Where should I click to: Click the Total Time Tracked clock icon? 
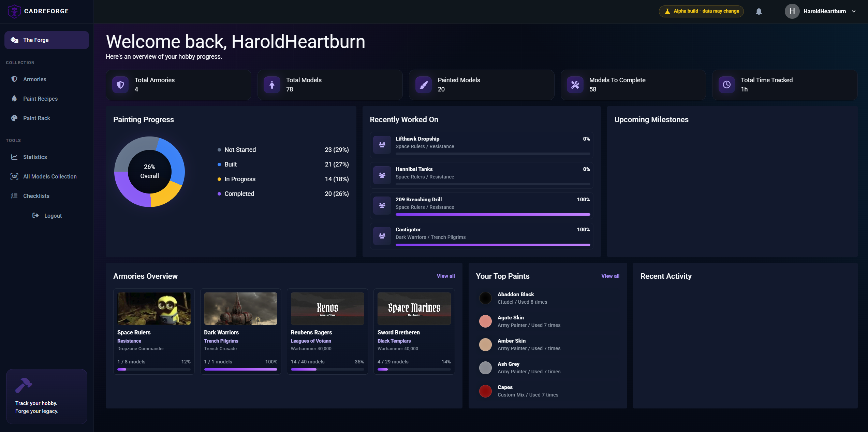726,85
